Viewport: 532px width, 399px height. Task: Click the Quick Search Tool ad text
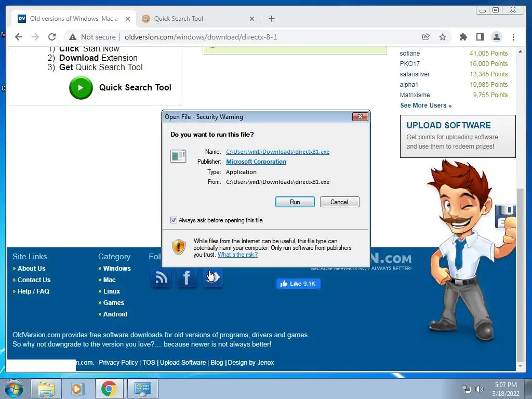[x=135, y=87]
